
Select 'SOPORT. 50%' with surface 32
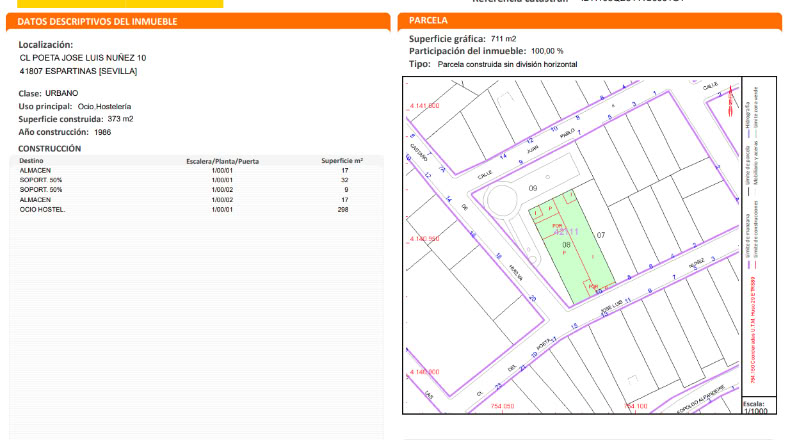[41, 180]
